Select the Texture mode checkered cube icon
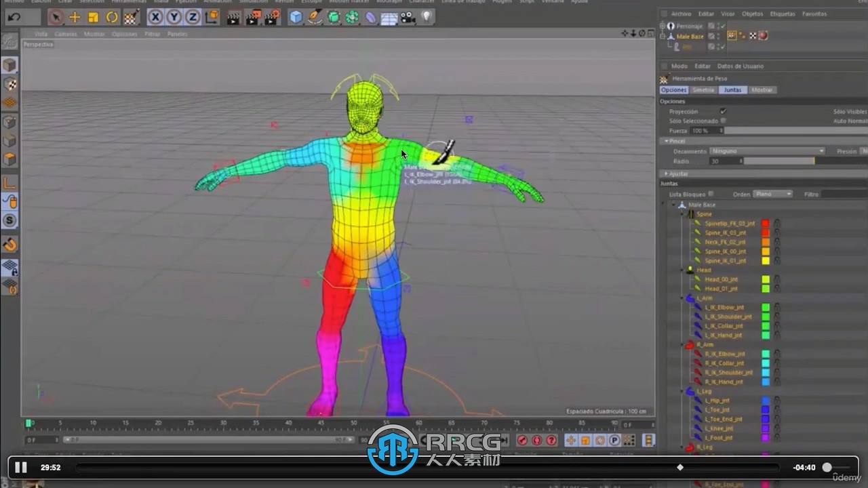This screenshot has width=868, height=488. 9,84
